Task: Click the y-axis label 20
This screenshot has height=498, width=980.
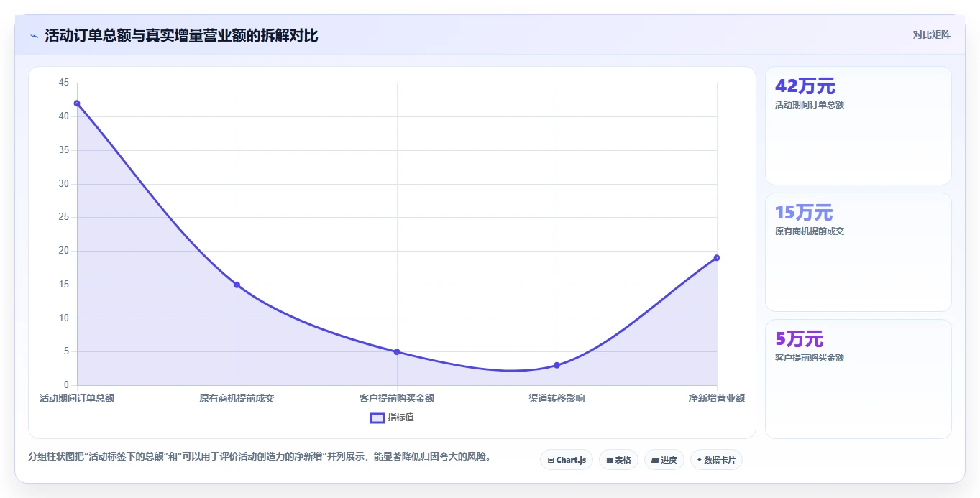Action: pos(64,251)
